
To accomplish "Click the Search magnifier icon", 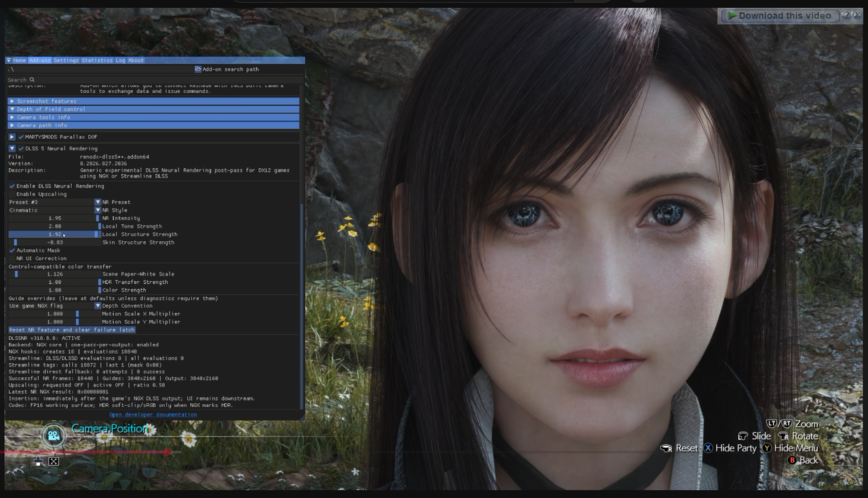I will (x=32, y=80).
